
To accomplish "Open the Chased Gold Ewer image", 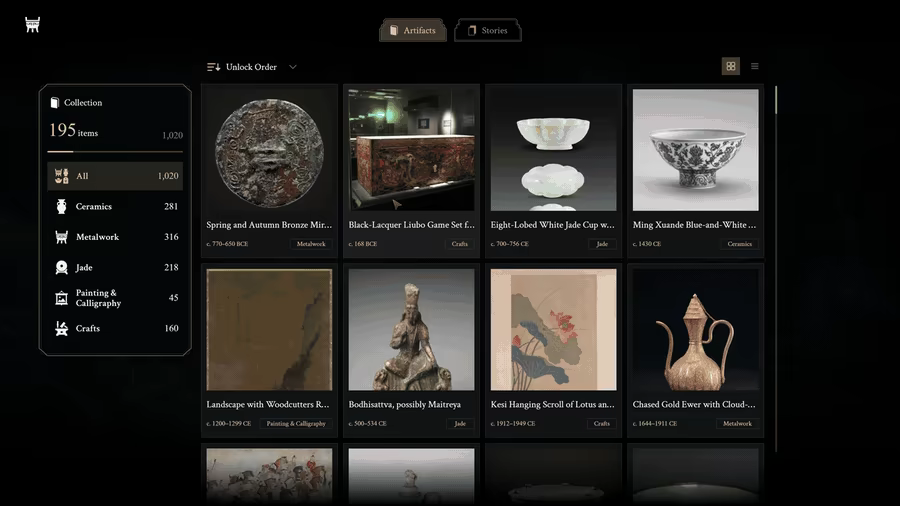I will [x=696, y=329].
